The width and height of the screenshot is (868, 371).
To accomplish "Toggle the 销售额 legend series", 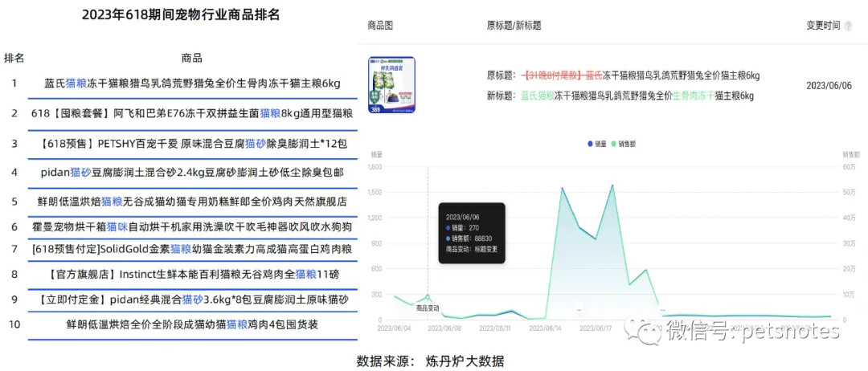I will pyautogui.click(x=624, y=144).
